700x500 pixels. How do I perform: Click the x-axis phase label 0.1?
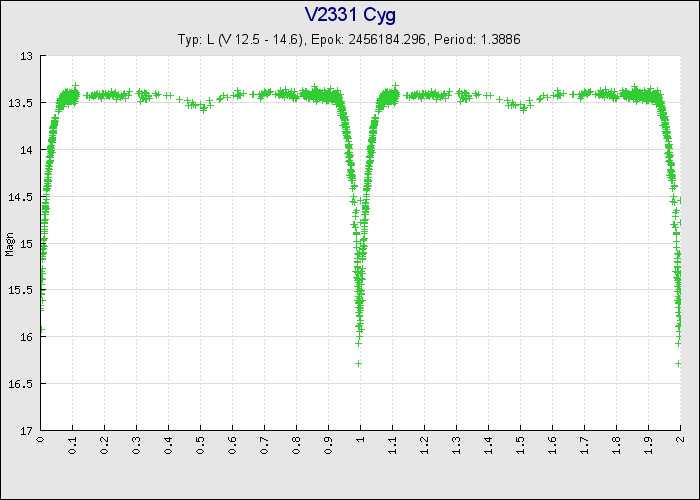click(x=73, y=445)
